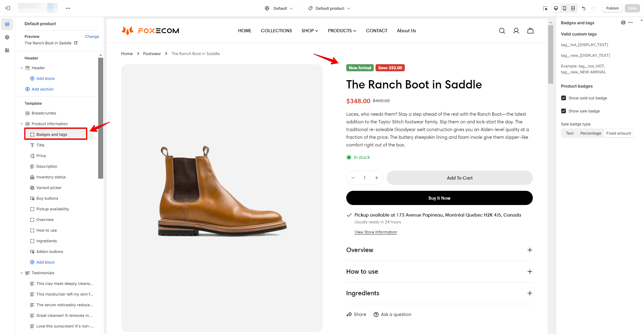Image resolution: width=644 pixels, height=334 pixels.
Task: Click the database icon in Badges panel
Action: [x=623, y=22]
